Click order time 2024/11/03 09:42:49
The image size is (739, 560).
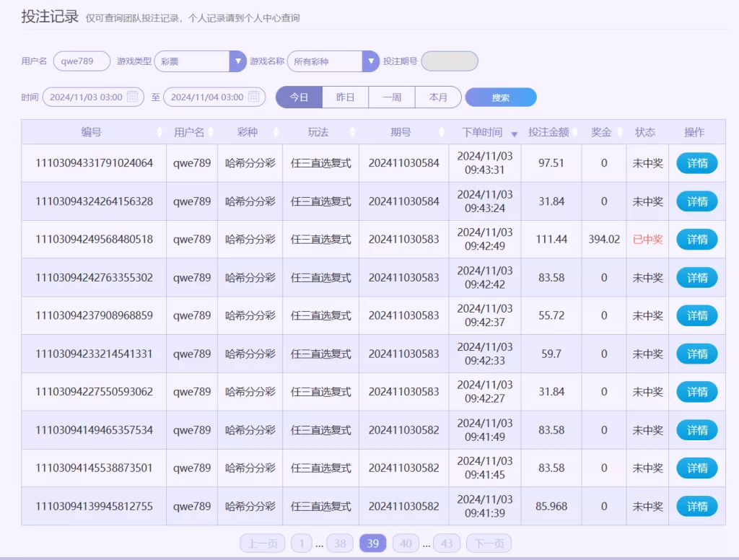[x=485, y=240]
